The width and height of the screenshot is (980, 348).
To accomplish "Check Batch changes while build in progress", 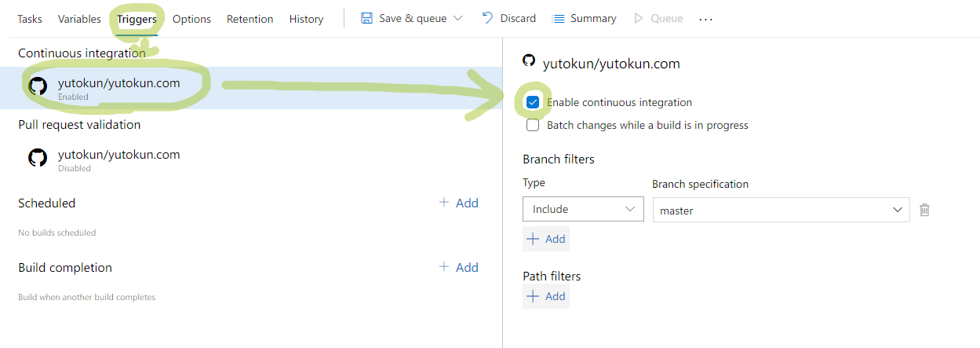I will point(534,125).
